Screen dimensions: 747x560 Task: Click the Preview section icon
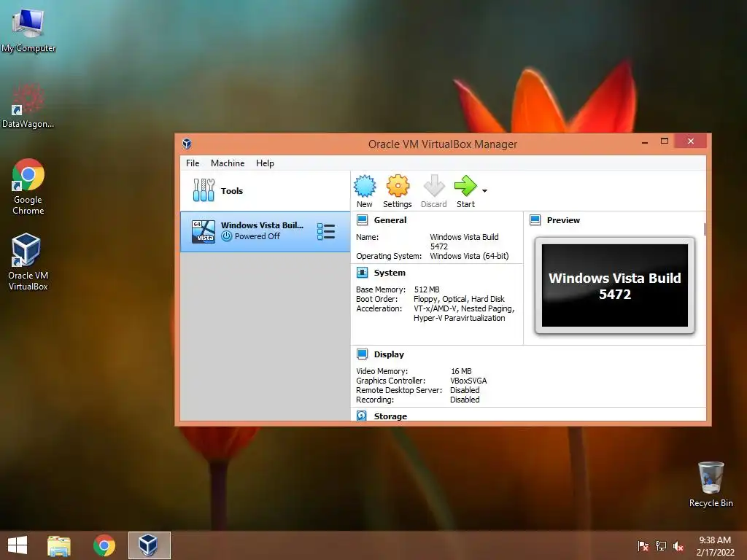coord(535,220)
